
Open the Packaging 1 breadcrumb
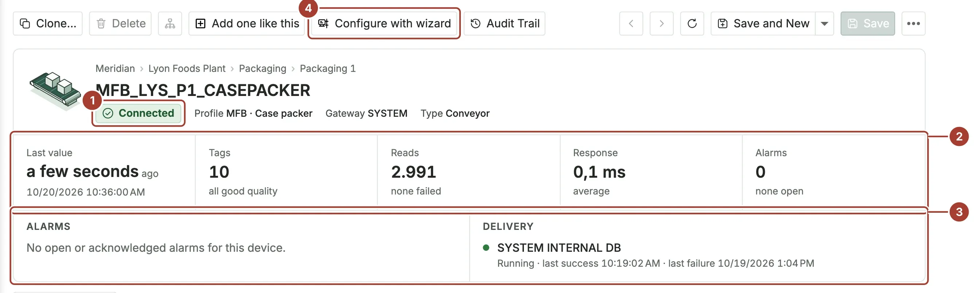click(327, 69)
